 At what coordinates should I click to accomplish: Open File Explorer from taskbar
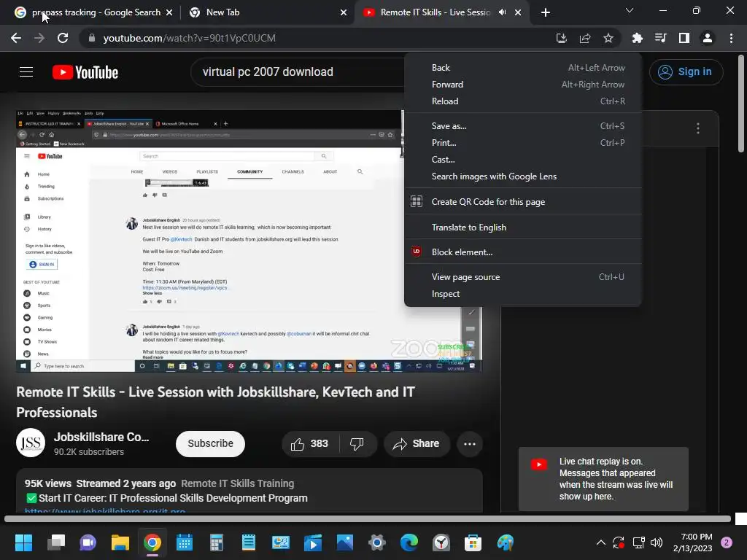pos(120,542)
